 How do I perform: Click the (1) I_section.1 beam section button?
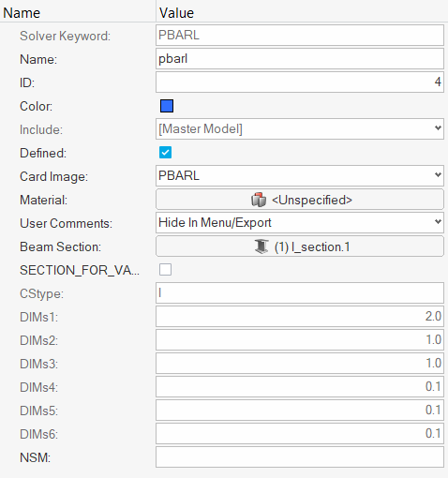coord(300,246)
